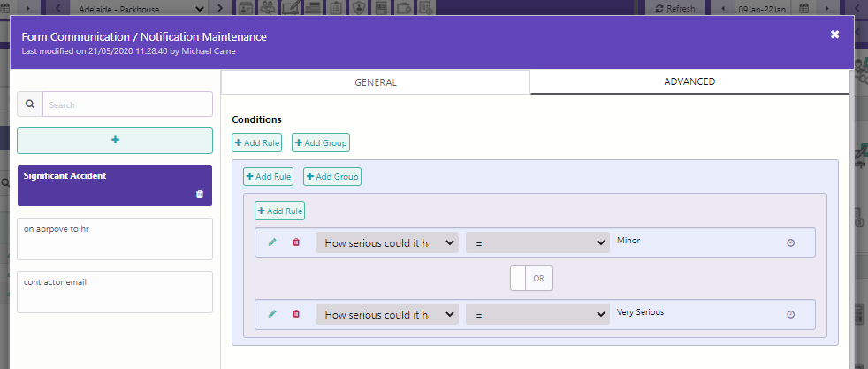Click the circle icon on the Minor rule
This screenshot has width=868, height=369.
point(791,242)
